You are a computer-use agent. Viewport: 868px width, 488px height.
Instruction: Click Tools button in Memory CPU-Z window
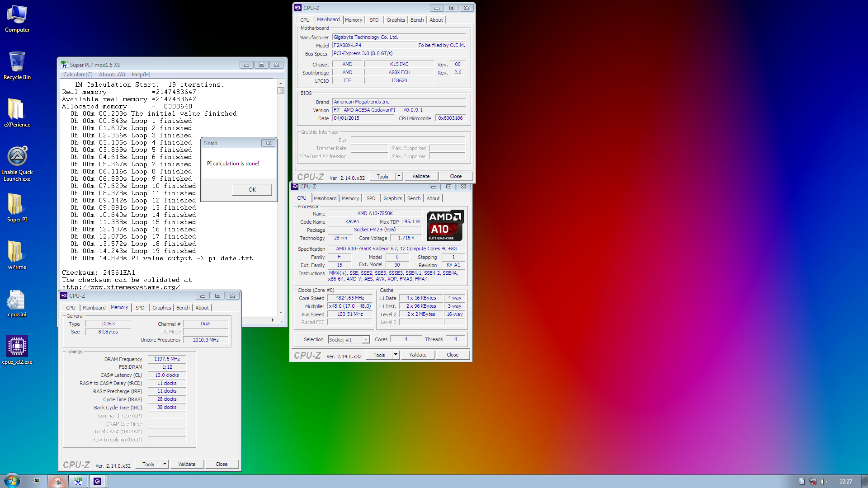point(148,464)
